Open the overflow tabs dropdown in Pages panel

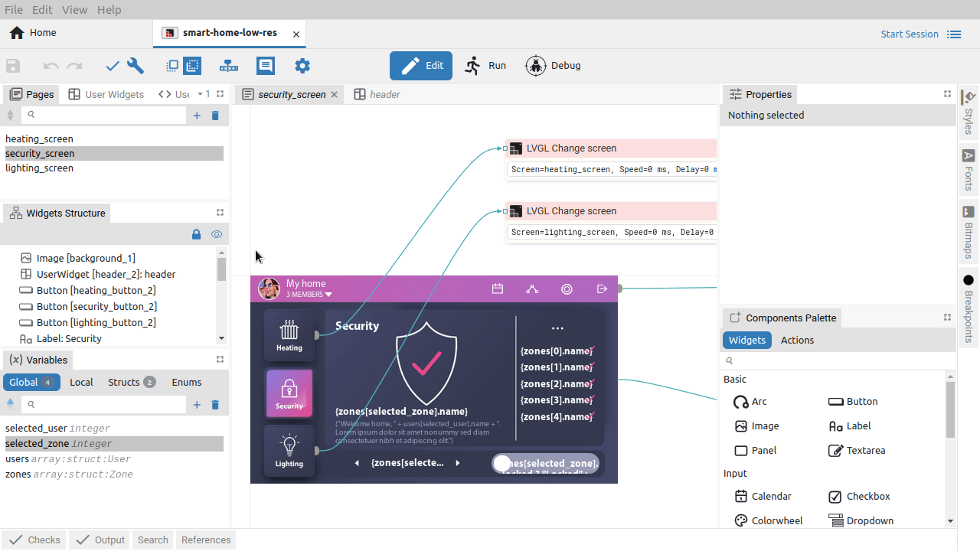click(x=204, y=94)
